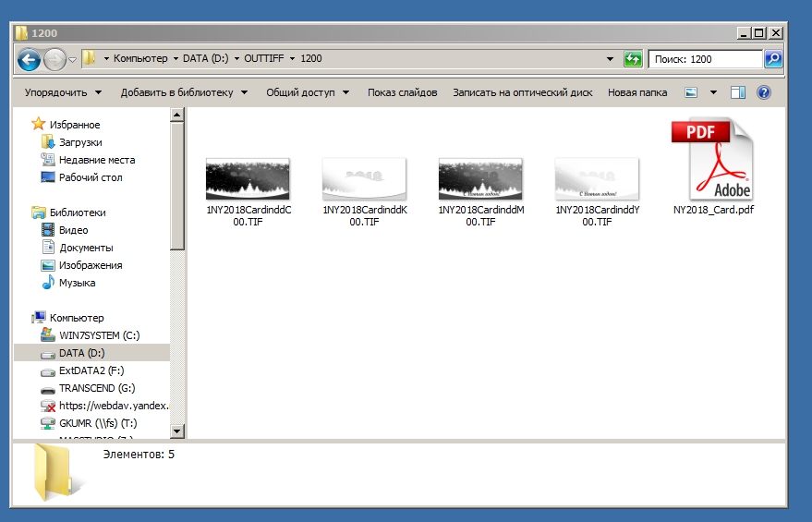
Task: Click file name '1NY2018CardinddC00.TIF' label
Action: tap(248, 215)
